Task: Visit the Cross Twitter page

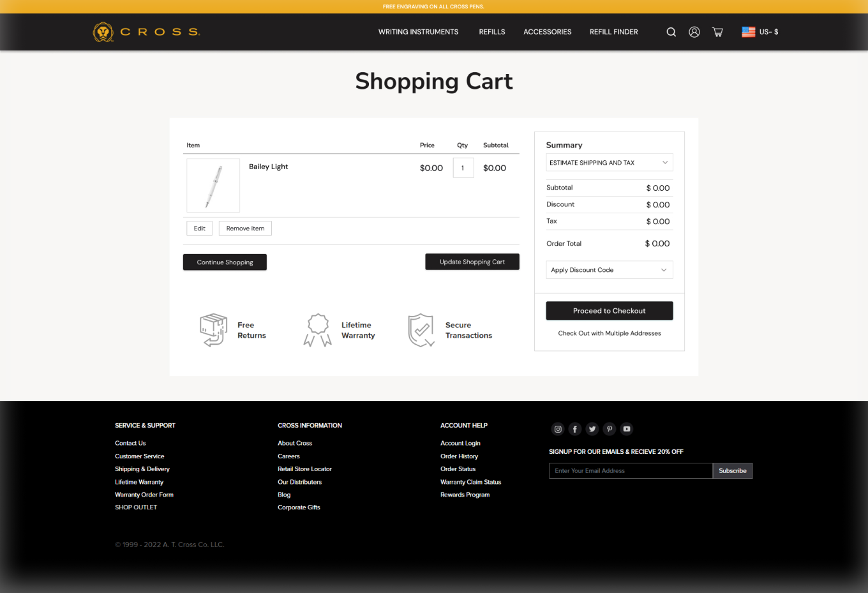Action: (592, 429)
